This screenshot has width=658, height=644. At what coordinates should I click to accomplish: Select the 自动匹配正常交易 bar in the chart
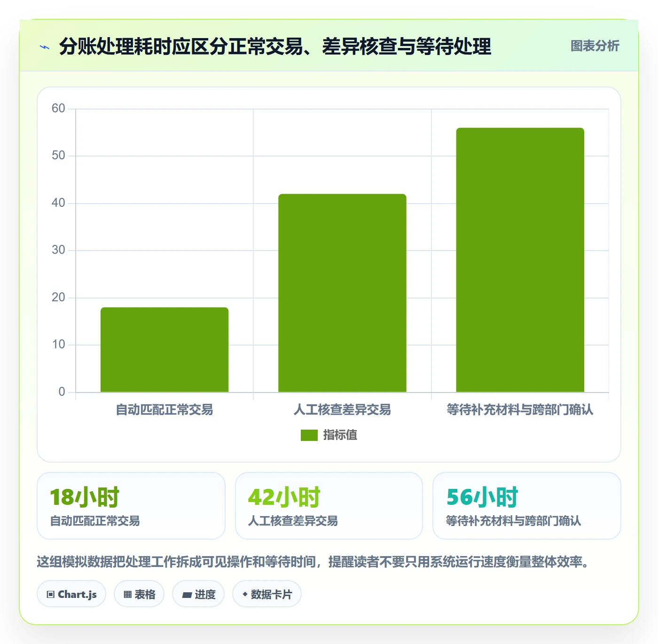tap(164, 350)
